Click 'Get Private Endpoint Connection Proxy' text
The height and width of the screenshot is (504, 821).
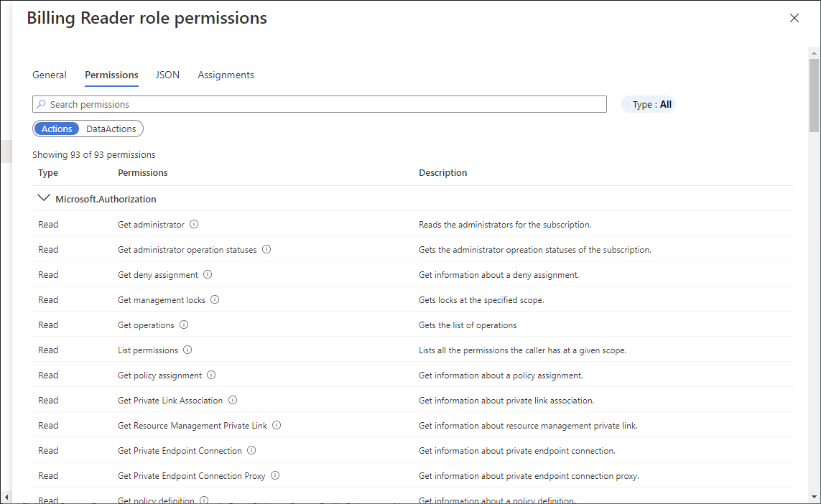tap(192, 476)
